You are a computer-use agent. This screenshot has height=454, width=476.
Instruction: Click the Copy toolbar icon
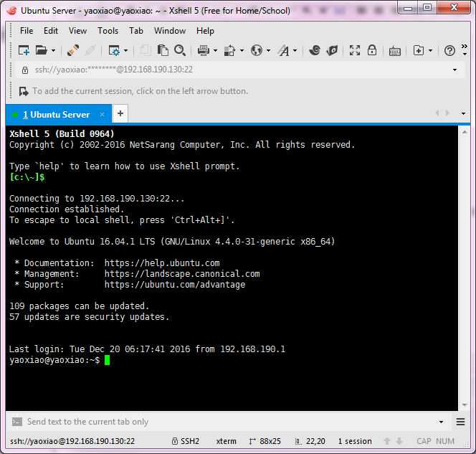point(146,50)
